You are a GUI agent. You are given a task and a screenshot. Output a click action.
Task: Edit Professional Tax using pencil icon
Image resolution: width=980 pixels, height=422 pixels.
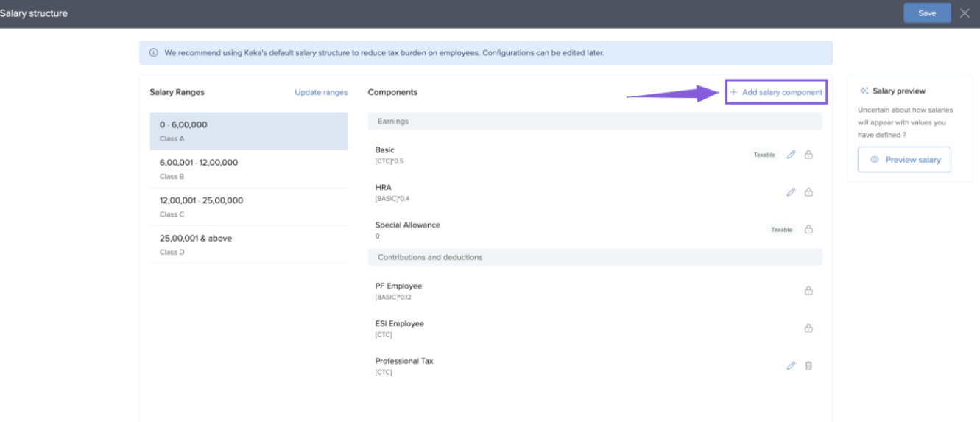point(792,366)
